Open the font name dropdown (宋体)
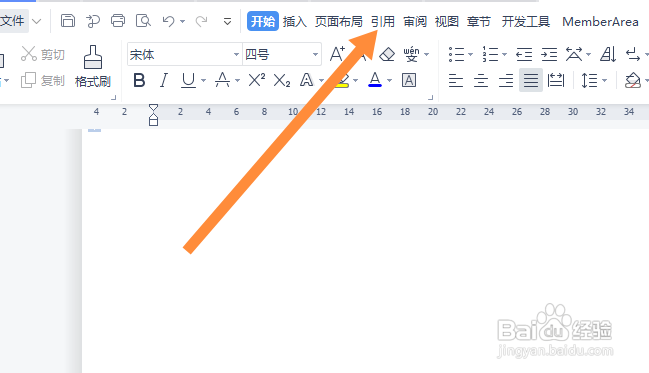This screenshot has width=649, height=373. point(236,54)
